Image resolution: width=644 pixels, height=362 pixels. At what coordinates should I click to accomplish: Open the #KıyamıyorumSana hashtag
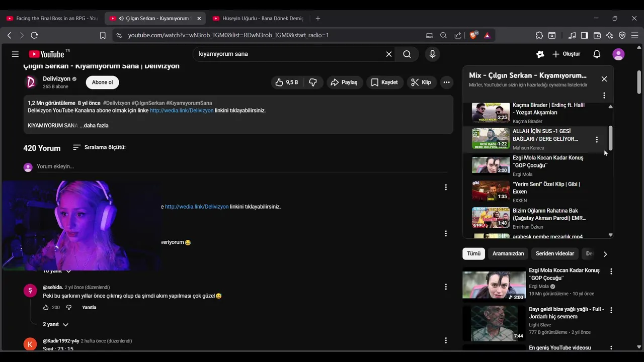pos(189,103)
